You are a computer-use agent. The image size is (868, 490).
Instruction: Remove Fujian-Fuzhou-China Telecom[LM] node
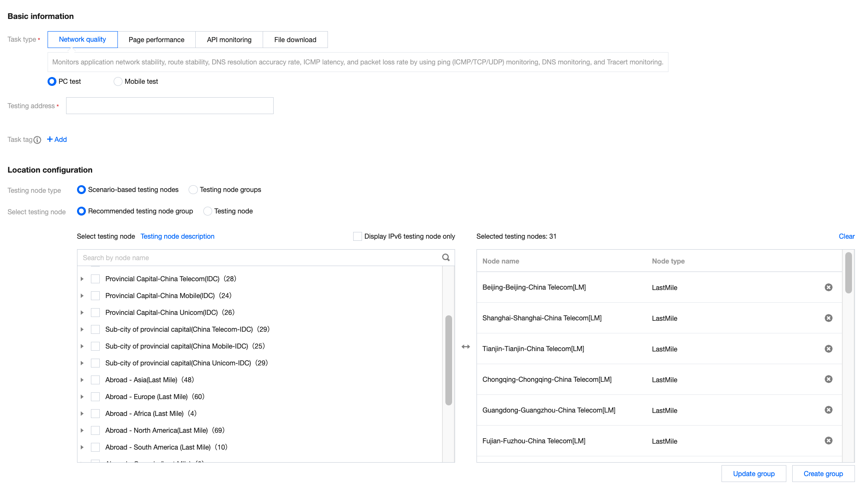pos(828,440)
